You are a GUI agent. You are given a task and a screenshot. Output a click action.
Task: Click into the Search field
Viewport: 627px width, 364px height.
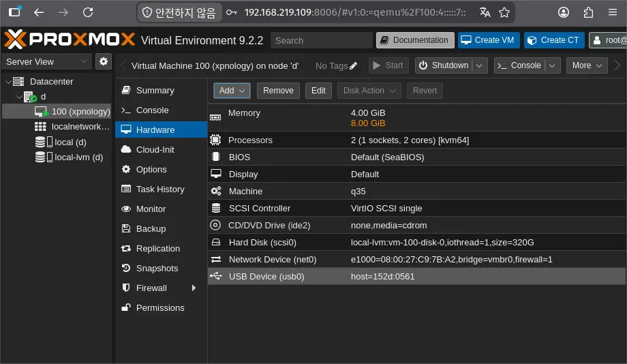322,40
